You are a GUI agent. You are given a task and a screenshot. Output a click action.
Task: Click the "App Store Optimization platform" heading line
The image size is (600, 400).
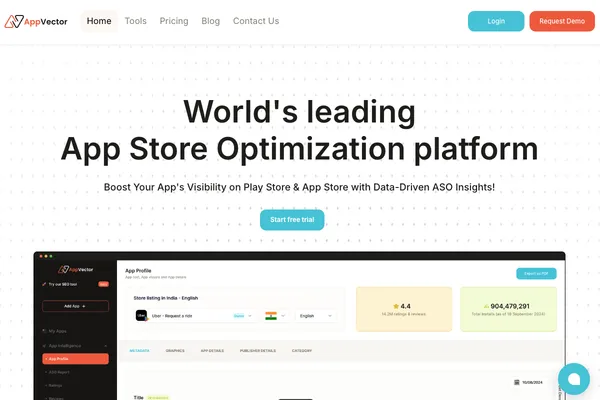(x=299, y=149)
